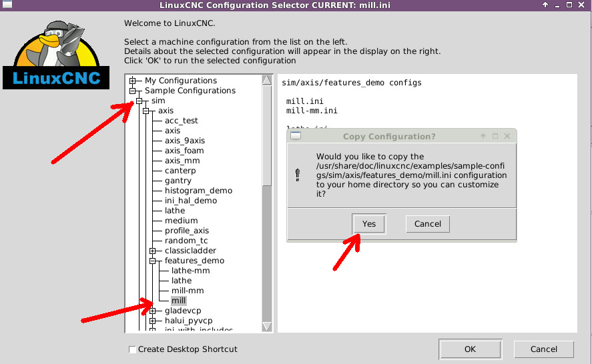Collapse the sim tree node

click(139, 101)
